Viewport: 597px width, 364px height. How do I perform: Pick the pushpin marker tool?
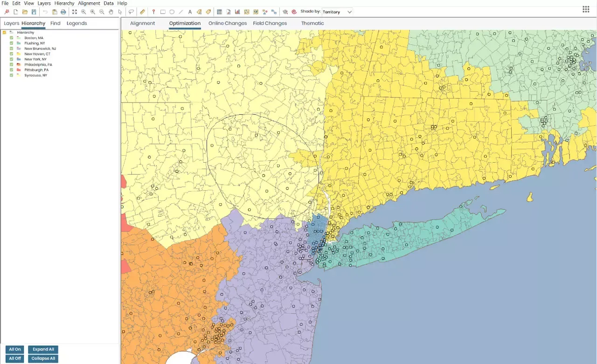pyautogui.click(x=153, y=12)
